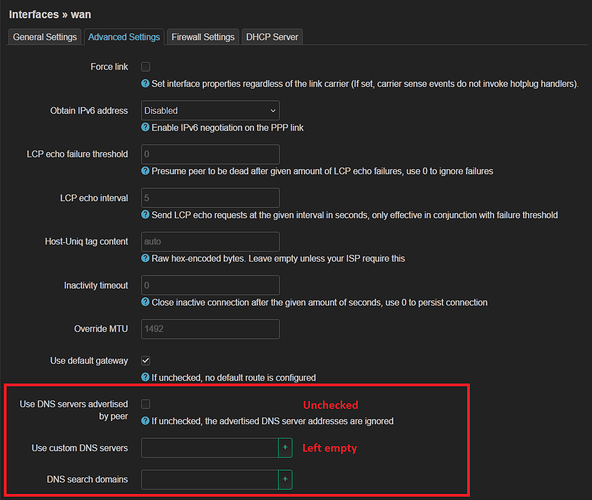The width and height of the screenshot is (592, 500).
Task: Enable the Force link checkbox
Action: pyautogui.click(x=145, y=67)
